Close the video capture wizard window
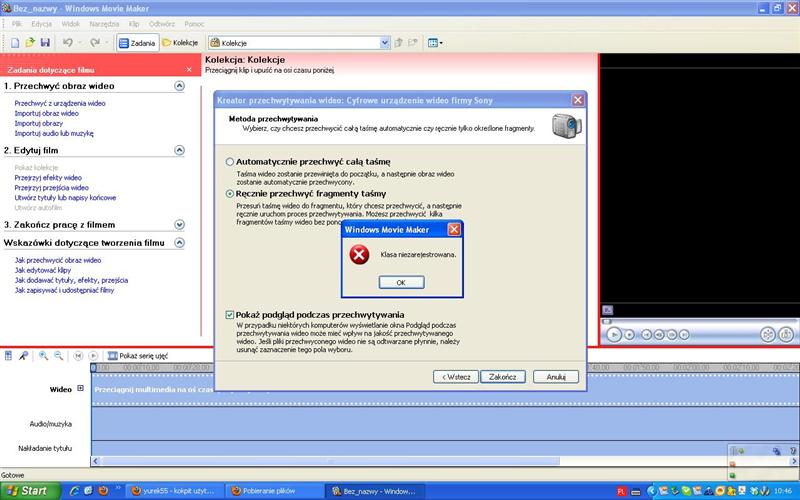The image size is (800, 500). tap(578, 100)
